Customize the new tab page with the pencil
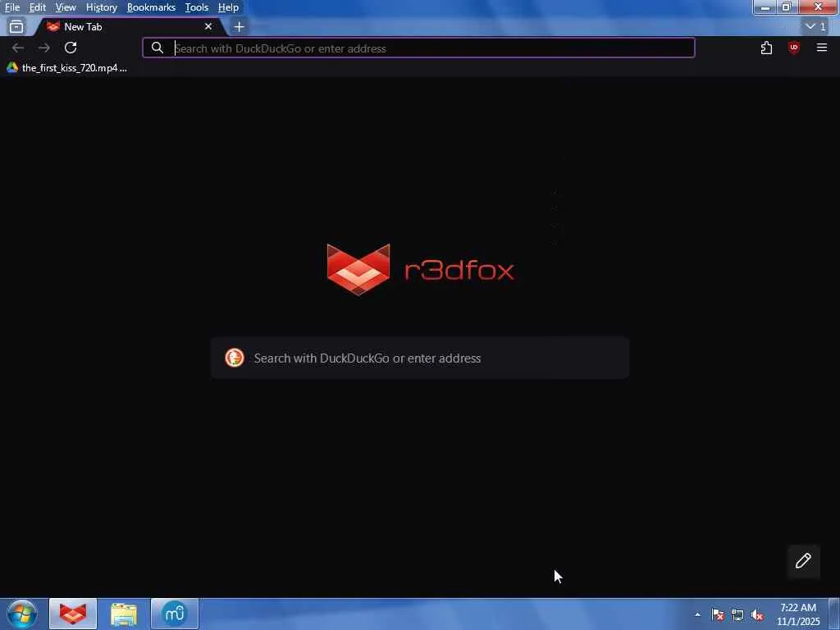This screenshot has width=840, height=630. 803,561
